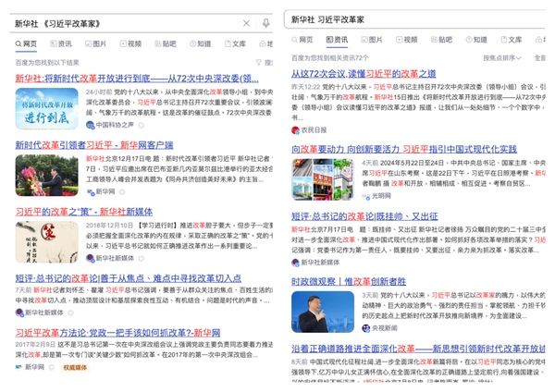Open the 视频 tab in left panel
The height and width of the screenshot is (392, 555).
[129, 43]
